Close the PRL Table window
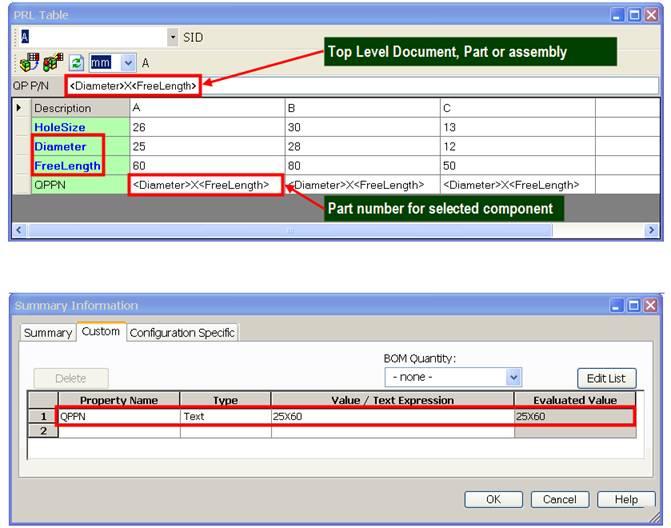Image resolution: width=671 pixels, height=528 pixels. point(652,16)
